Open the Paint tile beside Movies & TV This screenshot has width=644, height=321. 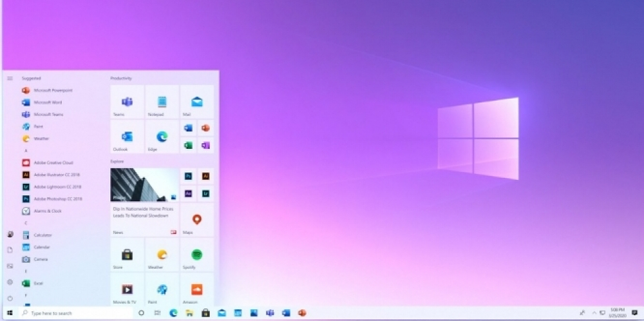coord(162,289)
